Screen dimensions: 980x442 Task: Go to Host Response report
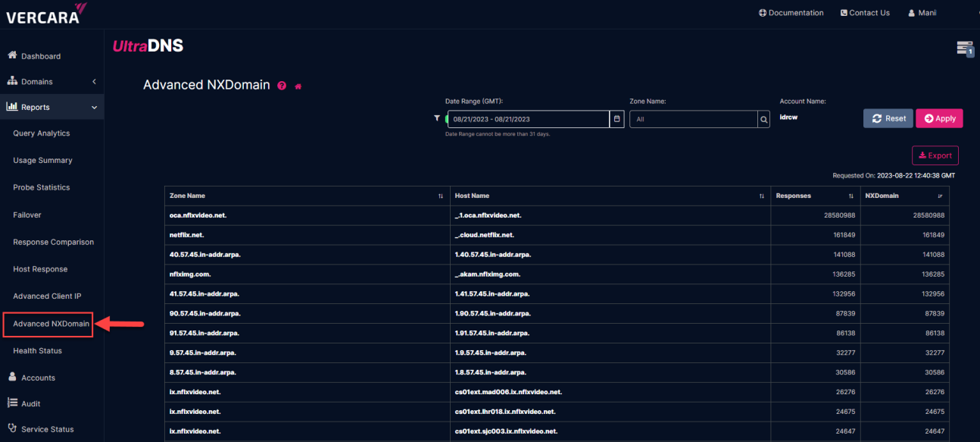point(40,269)
